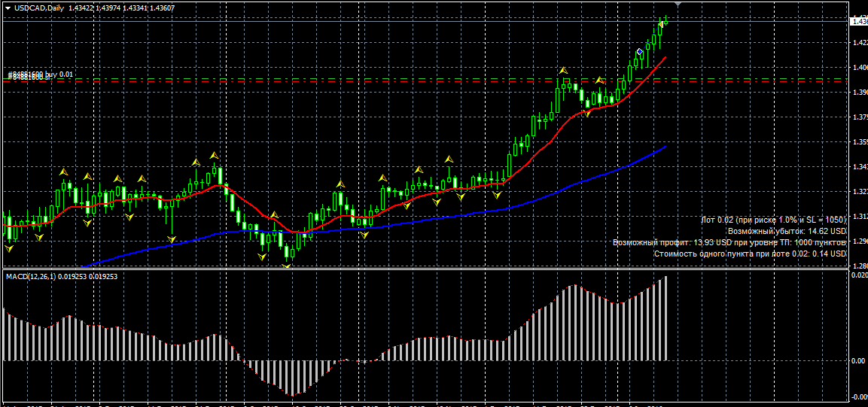Select the 'Возможный убыток: 14.62 USD' label
This screenshot has width=868, height=407.
coord(787,231)
